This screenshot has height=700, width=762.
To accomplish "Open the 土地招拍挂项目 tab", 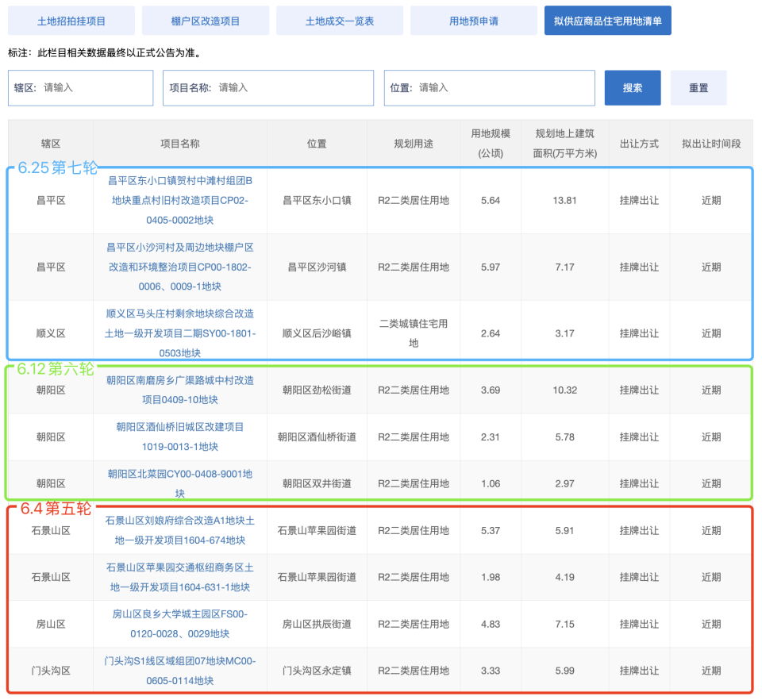I will [x=71, y=21].
